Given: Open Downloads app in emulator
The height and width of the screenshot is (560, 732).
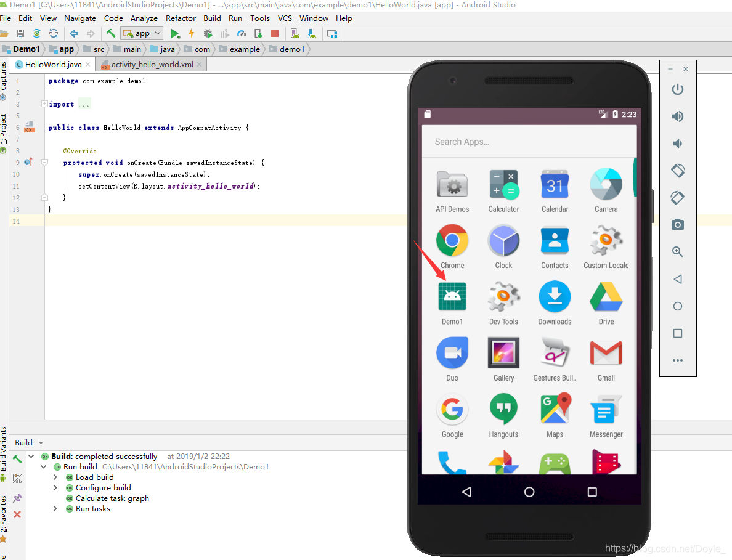Looking at the screenshot, I should [x=555, y=303].
